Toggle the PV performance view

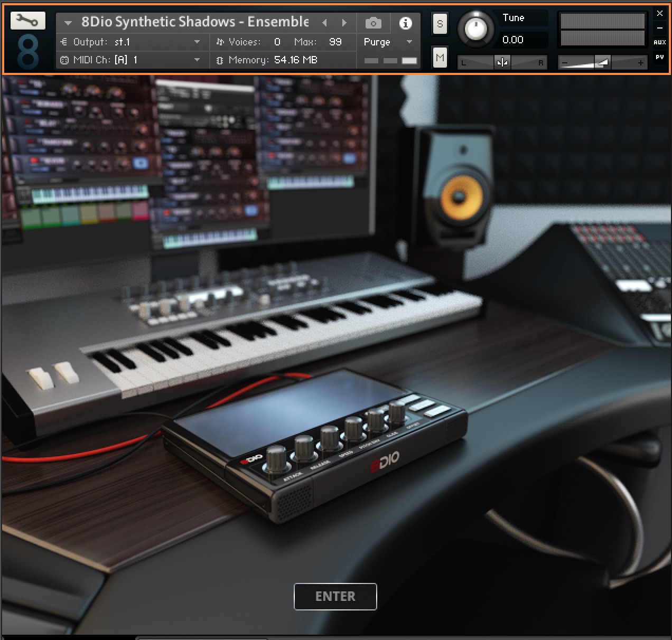[659, 58]
